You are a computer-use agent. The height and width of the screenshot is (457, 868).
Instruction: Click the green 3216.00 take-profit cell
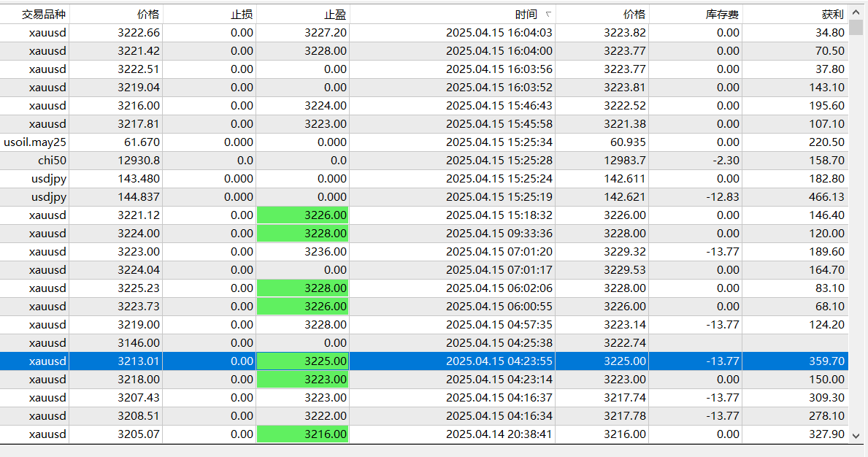[x=303, y=434]
